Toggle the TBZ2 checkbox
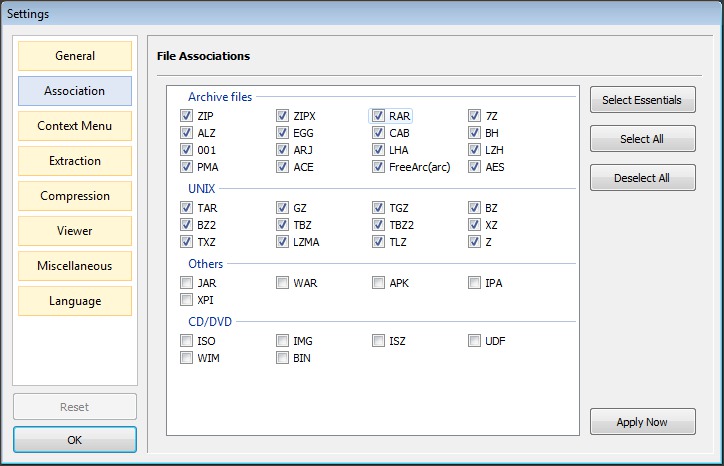This screenshot has height=466, width=724. tap(379, 225)
